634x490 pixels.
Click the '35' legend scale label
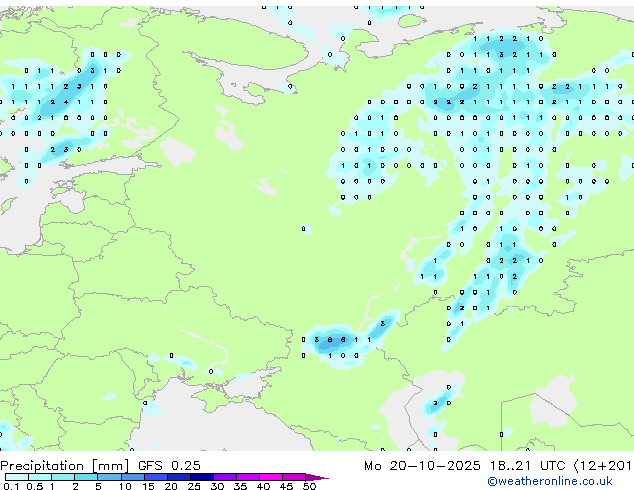click(x=240, y=486)
